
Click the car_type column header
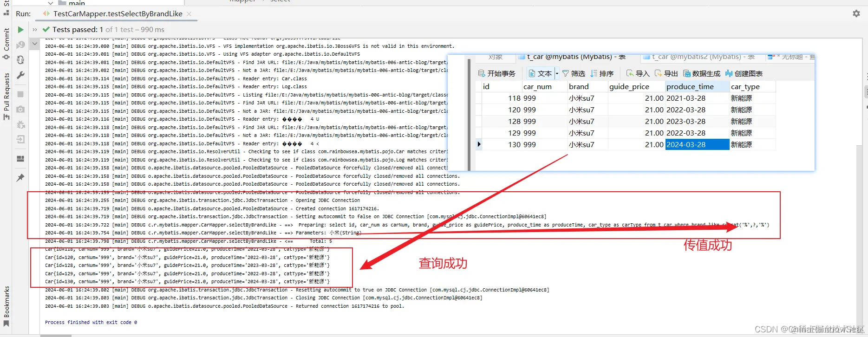coord(753,86)
